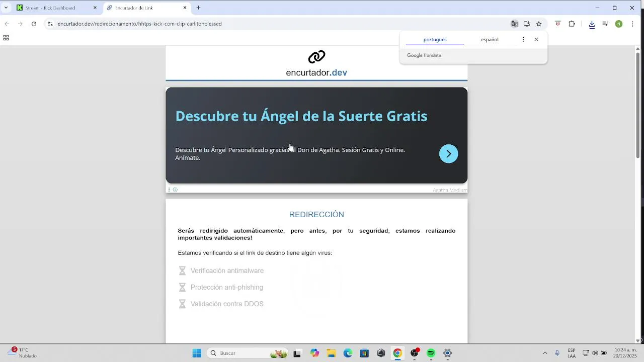This screenshot has width=644, height=362.
Task: Click the blue arrow button on the ad
Action: point(448,154)
